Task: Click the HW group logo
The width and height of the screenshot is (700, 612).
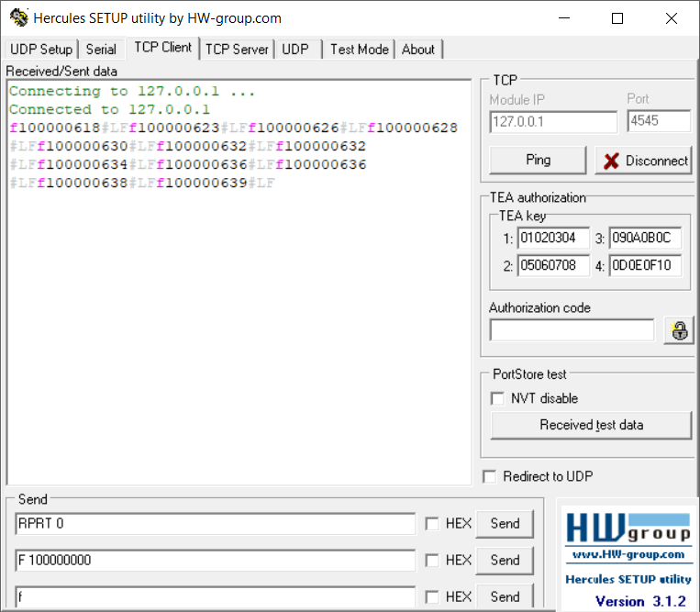Action: click(628, 529)
